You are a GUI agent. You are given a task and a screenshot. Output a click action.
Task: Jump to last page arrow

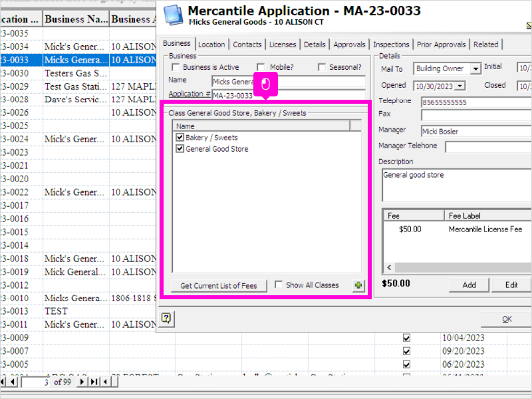94,382
